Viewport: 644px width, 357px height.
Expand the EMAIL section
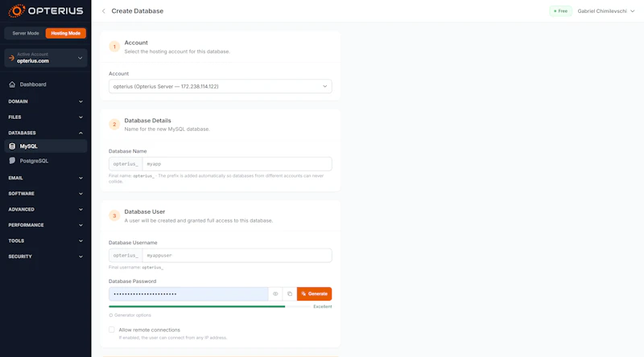(x=46, y=178)
